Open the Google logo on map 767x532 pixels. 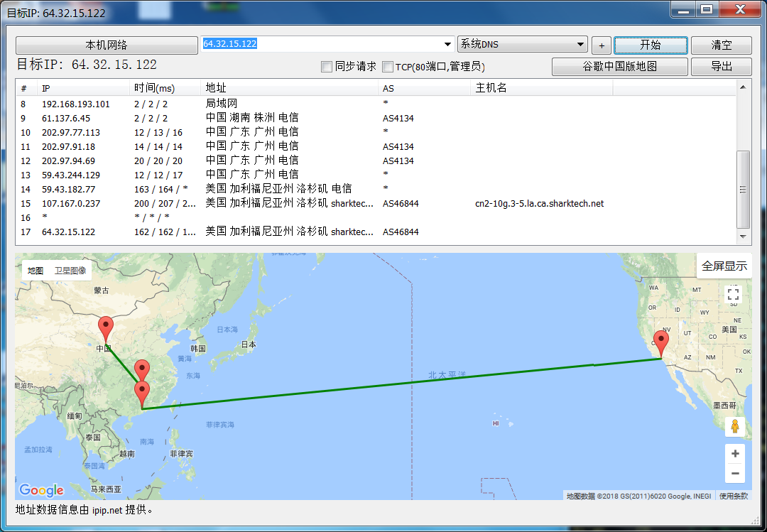[x=41, y=490]
